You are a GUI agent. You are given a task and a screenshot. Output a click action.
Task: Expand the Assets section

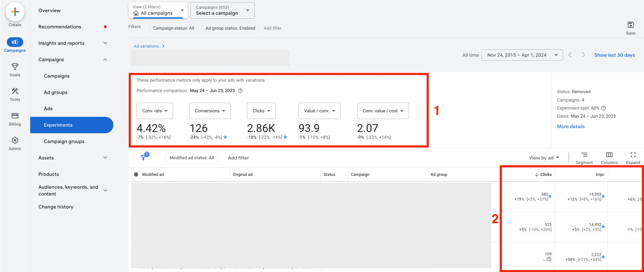[105, 158]
